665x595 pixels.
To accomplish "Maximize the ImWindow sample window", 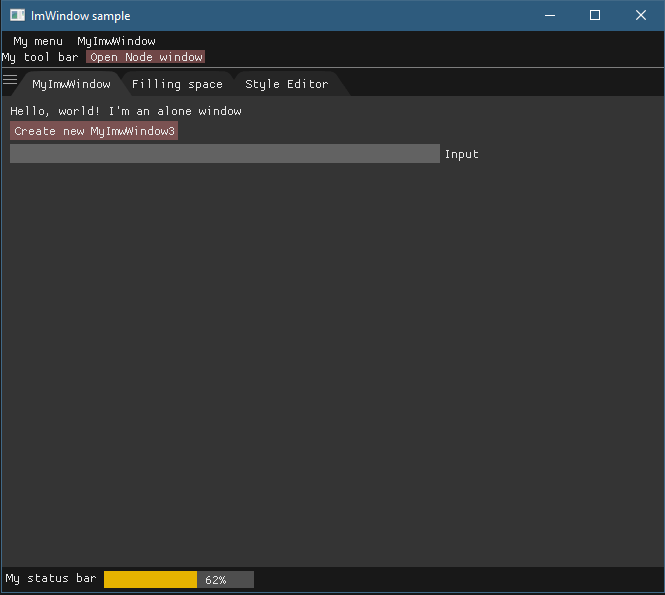I will point(595,15).
